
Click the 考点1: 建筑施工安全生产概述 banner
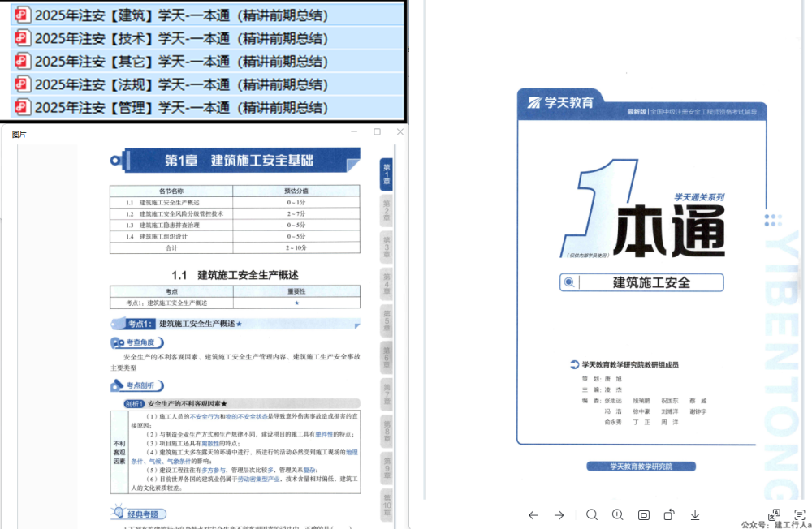click(235, 324)
